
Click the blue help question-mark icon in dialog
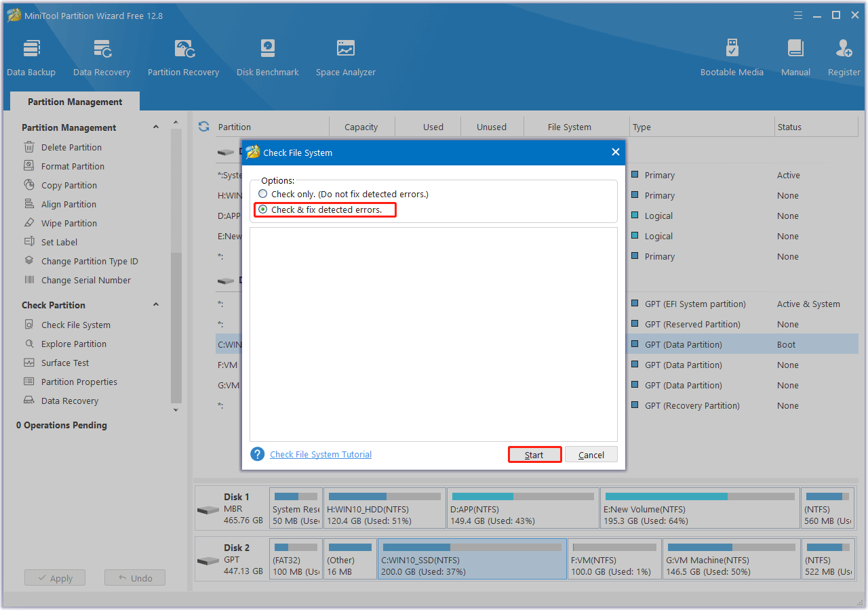(257, 454)
